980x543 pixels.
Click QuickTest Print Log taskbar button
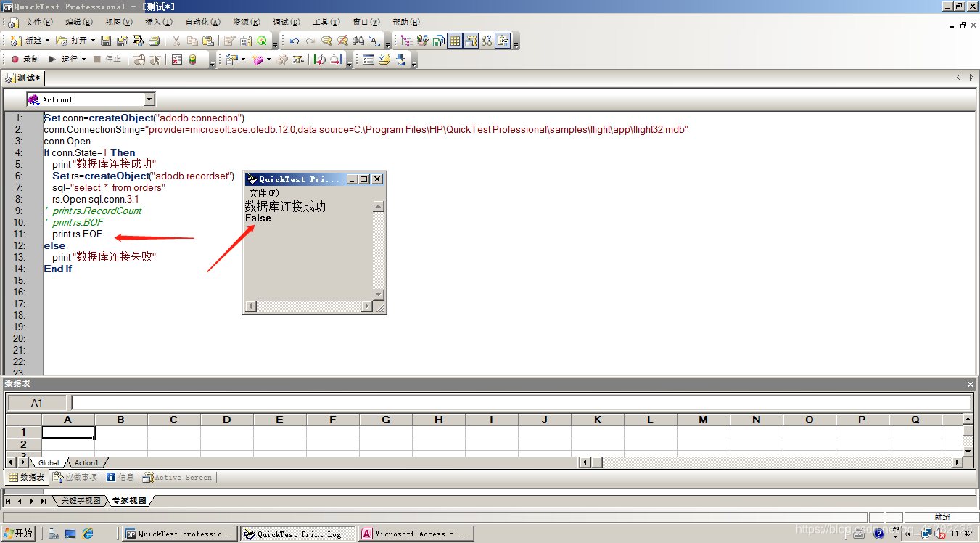(297, 534)
